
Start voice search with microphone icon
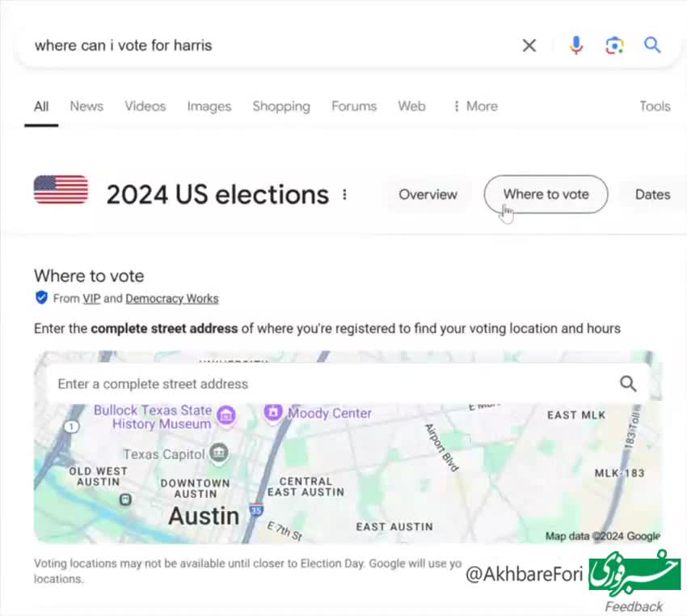pos(576,45)
